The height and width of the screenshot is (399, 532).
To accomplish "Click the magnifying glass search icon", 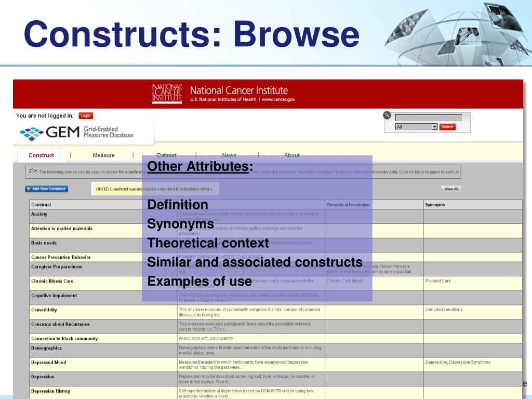I will pyautogui.click(x=387, y=115).
